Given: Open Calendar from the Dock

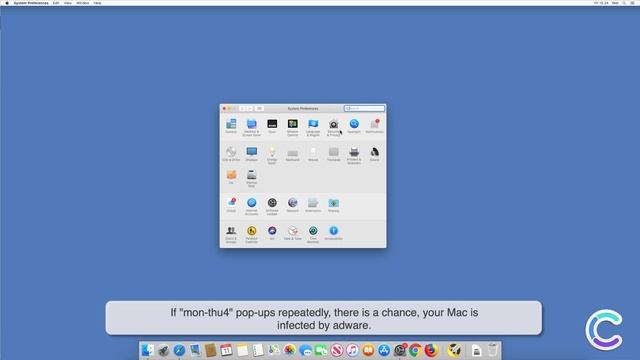Looking at the screenshot, I should click(x=226, y=350).
